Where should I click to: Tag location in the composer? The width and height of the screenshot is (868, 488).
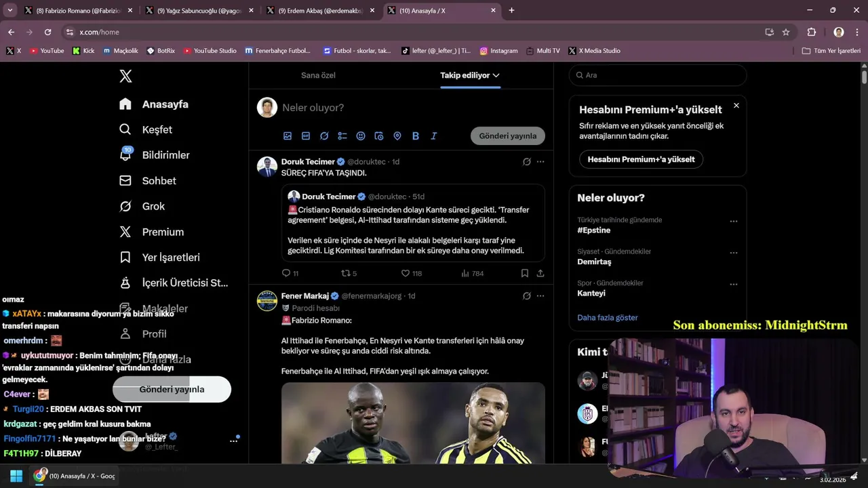pos(397,136)
